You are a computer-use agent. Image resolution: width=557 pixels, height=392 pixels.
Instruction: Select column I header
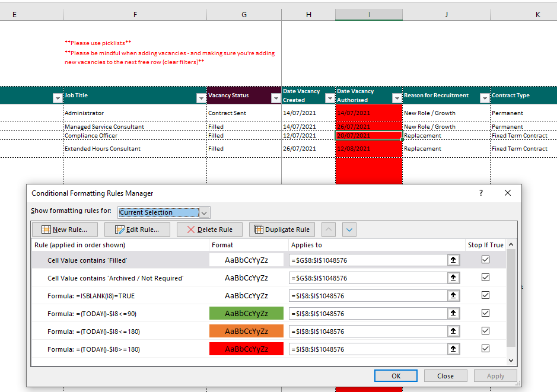coord(368,14)
